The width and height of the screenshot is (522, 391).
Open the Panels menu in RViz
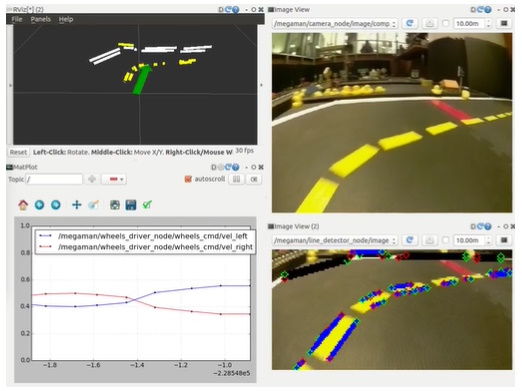tap(41, 19)
